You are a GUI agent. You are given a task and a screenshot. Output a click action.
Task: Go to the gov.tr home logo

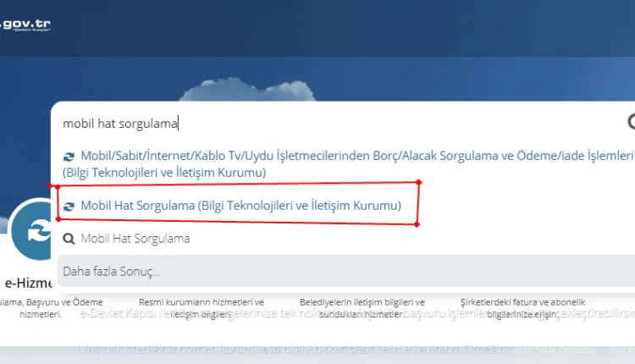(25, 25)
